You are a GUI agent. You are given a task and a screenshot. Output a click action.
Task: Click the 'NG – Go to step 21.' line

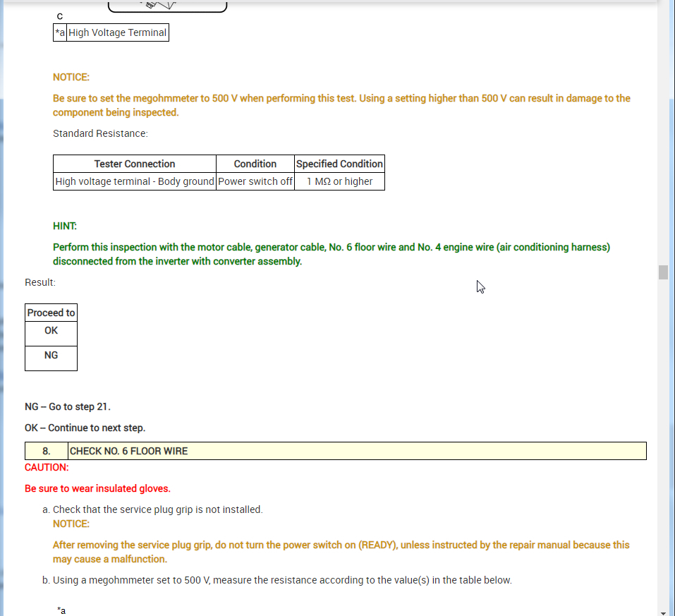68,406
